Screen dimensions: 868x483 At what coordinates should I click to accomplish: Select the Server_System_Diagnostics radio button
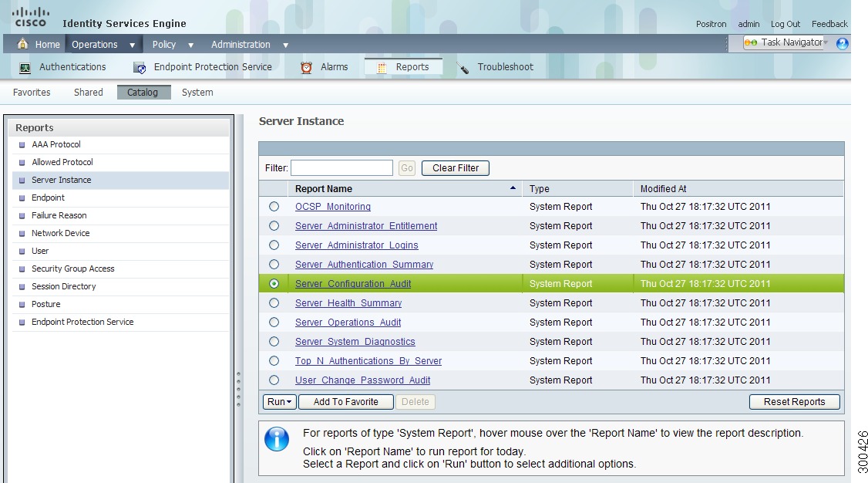(x=274, y=342)
